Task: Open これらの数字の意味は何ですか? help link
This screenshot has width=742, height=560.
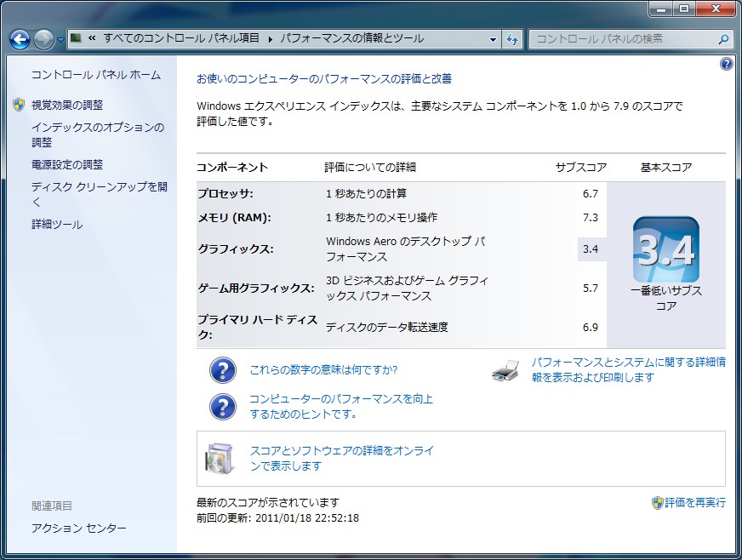Action: pyautogui.click(x=323, y=369)
